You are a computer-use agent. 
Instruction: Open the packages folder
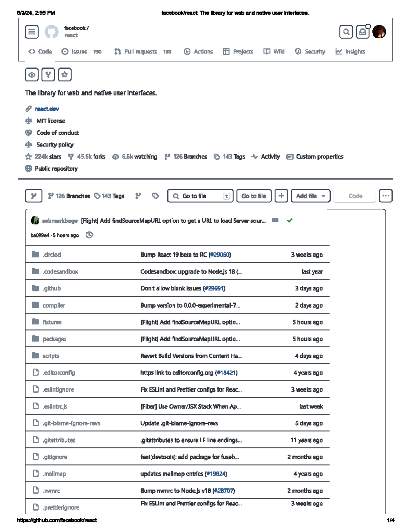point(54,339)
